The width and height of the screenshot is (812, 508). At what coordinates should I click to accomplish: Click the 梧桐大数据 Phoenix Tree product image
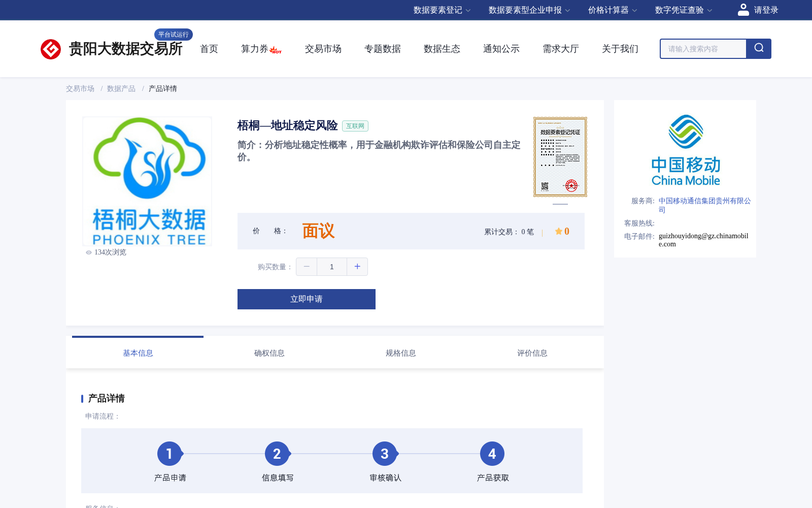point(147,181)
